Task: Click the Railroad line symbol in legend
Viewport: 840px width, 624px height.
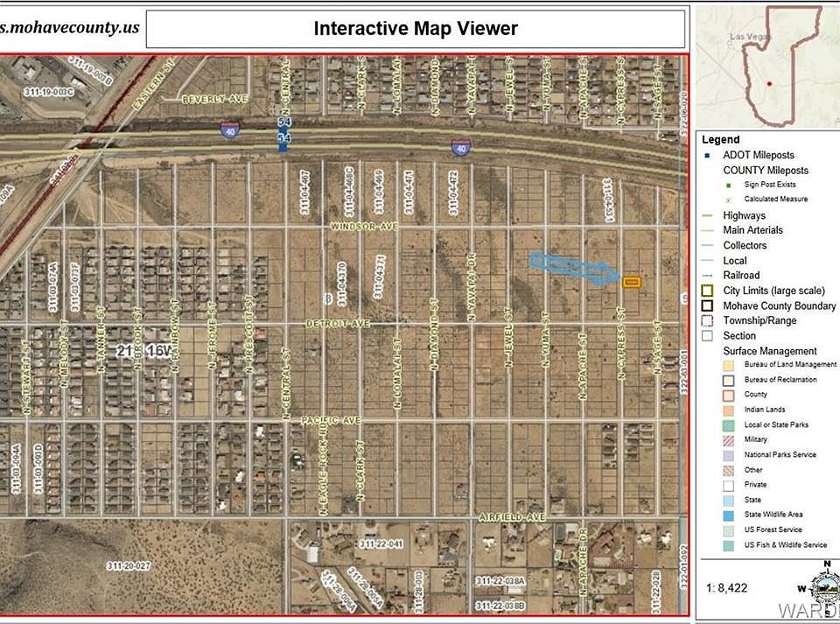Action: coord(707,276)
